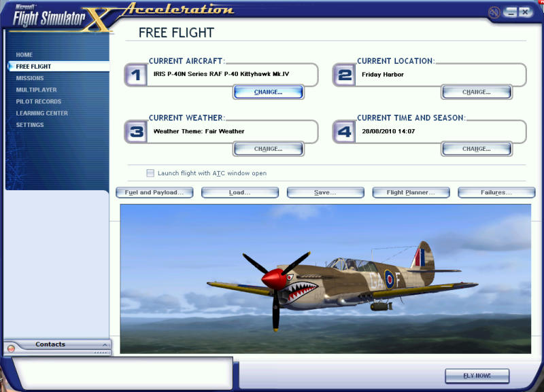Image resolution: width=544 pixels, height=392 pixels.
Task: Open Fuel and Payload options
Action: click(154, 192)
